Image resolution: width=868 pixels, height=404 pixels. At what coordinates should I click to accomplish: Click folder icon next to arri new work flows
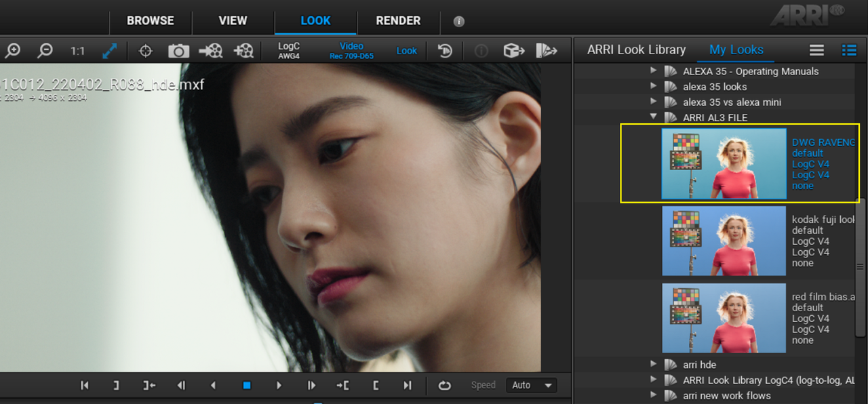(x=671, y=395)
